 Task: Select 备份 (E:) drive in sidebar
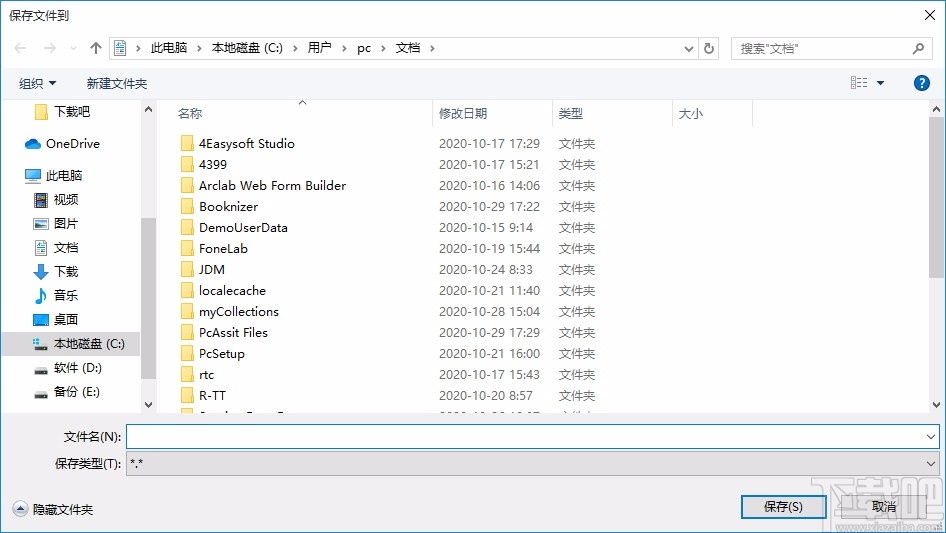point(66,392)
